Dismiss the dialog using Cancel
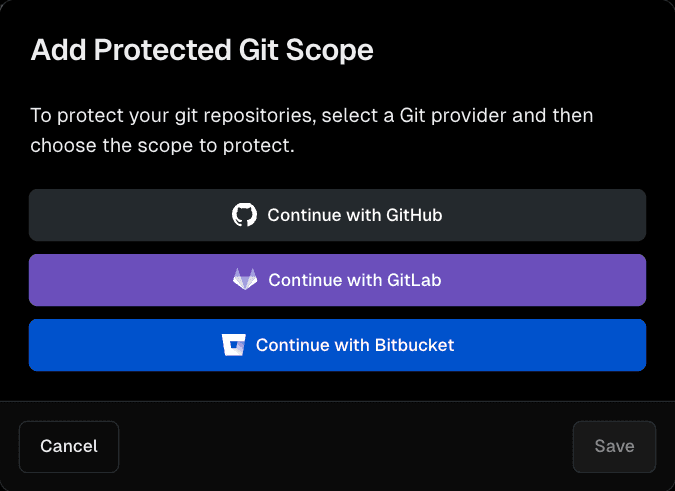 click(69, 446)
